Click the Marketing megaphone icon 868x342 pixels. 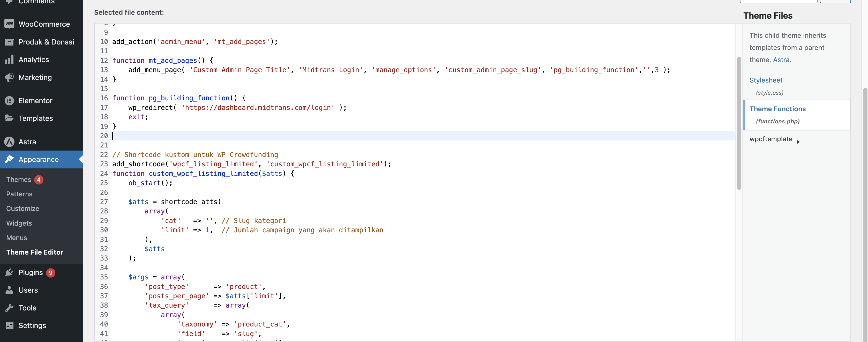tap(9, 77)
